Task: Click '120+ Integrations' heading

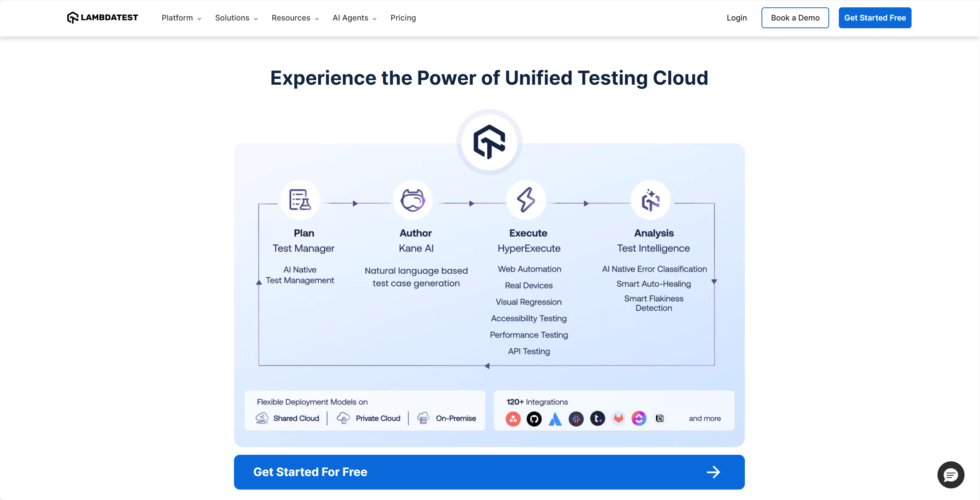Action: [x=537, y=402]
